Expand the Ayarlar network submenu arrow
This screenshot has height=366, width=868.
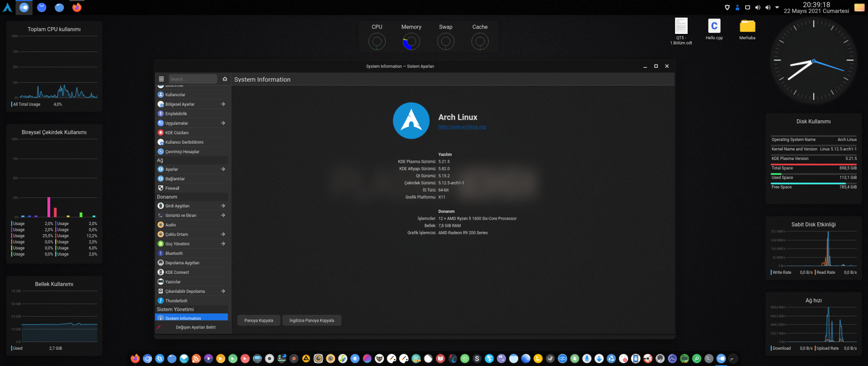point(223,169)
